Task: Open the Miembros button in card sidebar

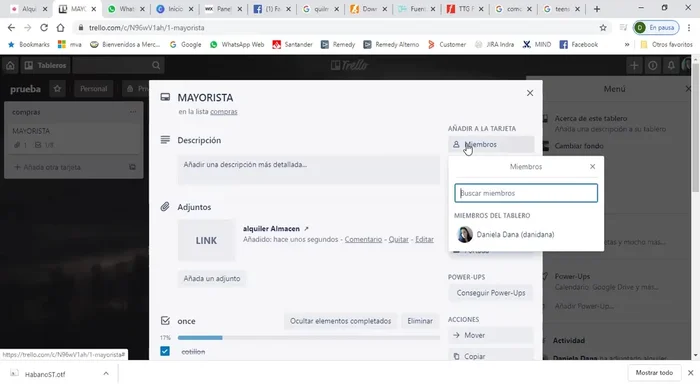Action: pos(491,144)
